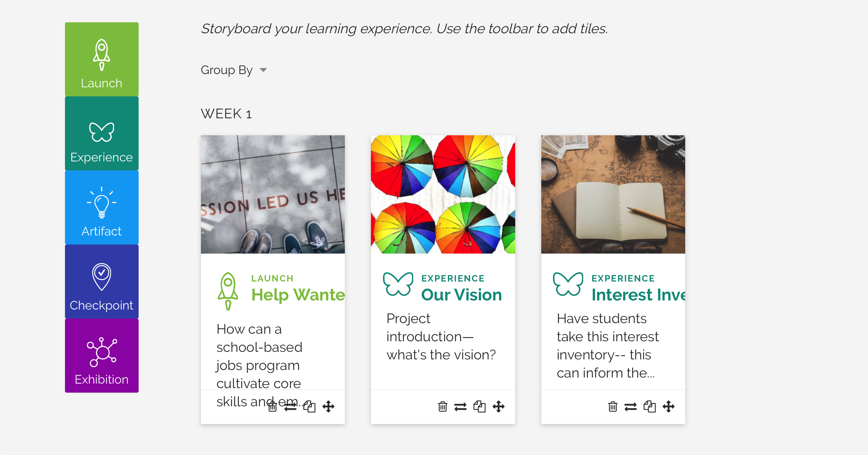
Task: Delete the Our Vision tile with trash icon
Action: pos(442,407)
